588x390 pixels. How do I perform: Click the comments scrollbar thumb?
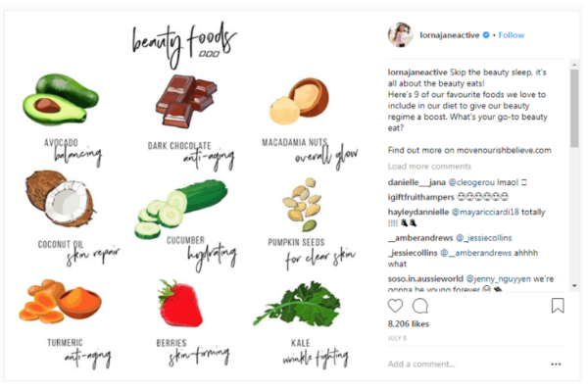coord(574,109)
